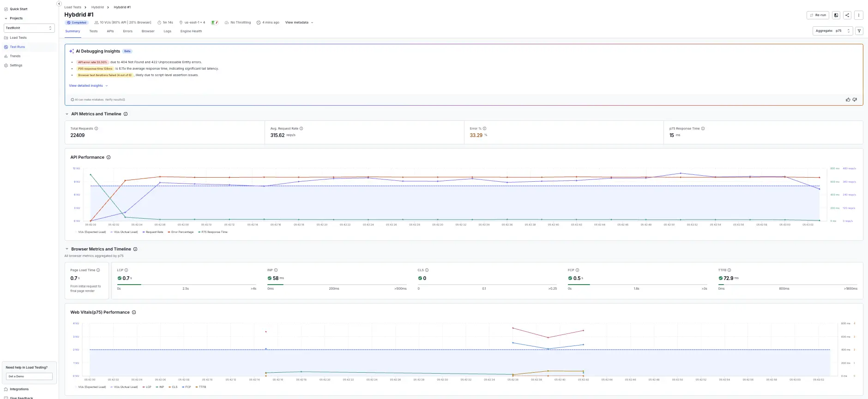Viewport: 868px width, 399px height.
Task: Click info icon next to FCP
Action: pos(577,270)
